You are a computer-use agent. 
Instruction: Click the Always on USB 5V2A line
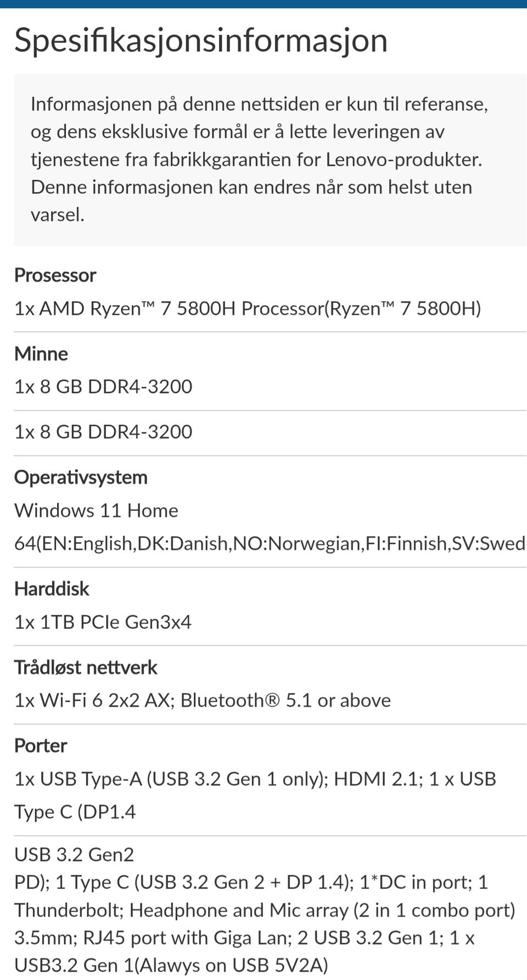tap(171, 965)
